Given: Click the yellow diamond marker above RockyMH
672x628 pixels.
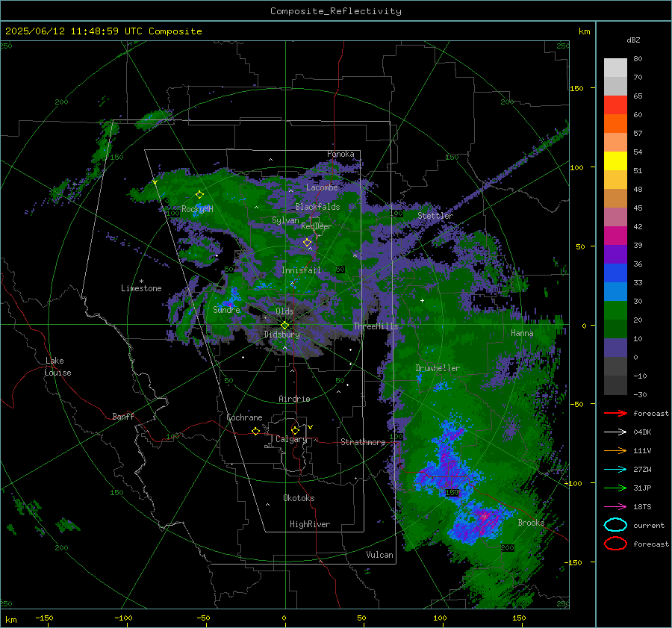Looking at the screenshot, I should coord(199,195).
